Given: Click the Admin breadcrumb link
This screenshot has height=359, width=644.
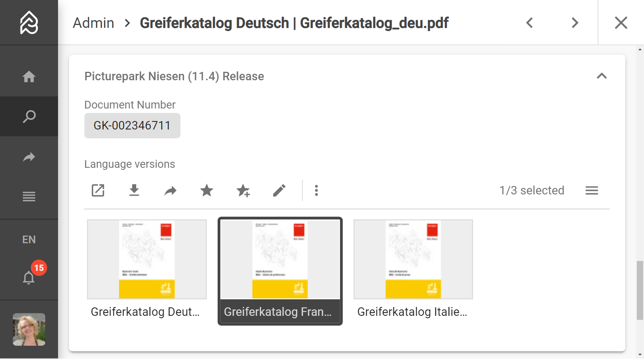Looking at the screenshot, I should click(x=93, y=23).
